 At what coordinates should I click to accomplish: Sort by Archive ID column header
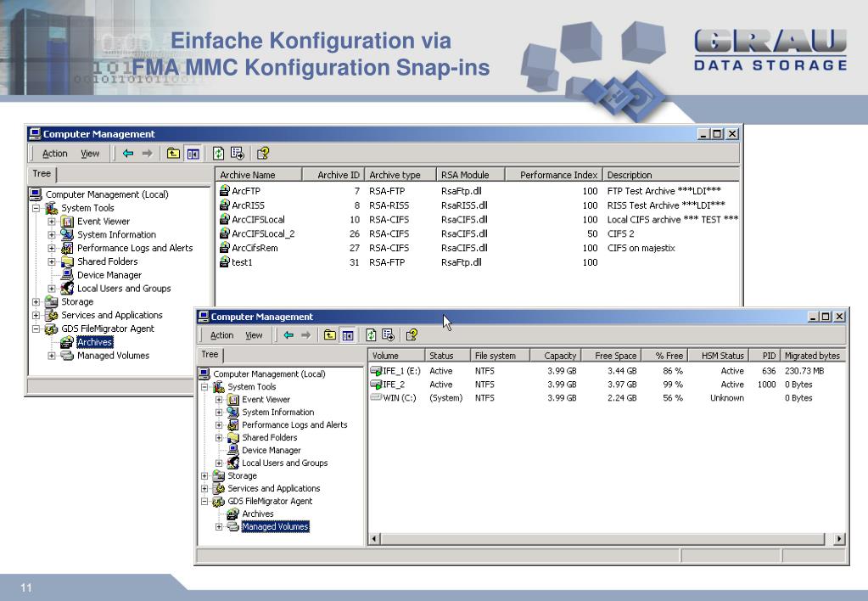(x=333, y=175)
